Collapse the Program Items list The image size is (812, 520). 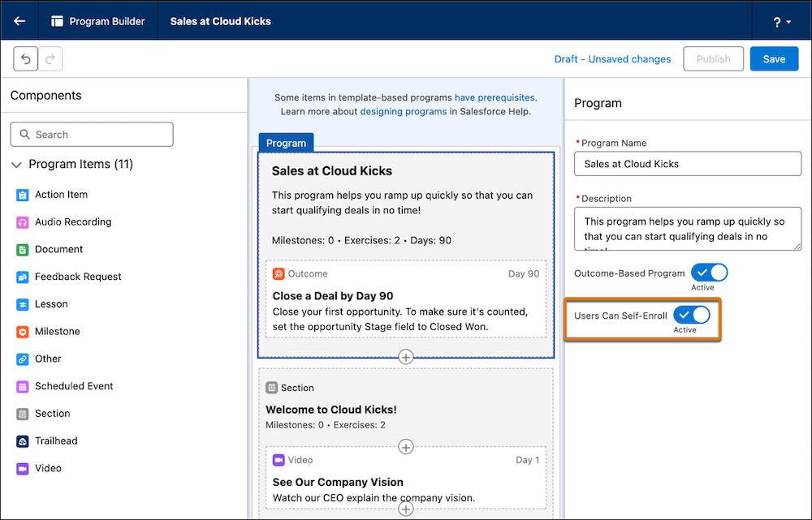tap(16, 164)
